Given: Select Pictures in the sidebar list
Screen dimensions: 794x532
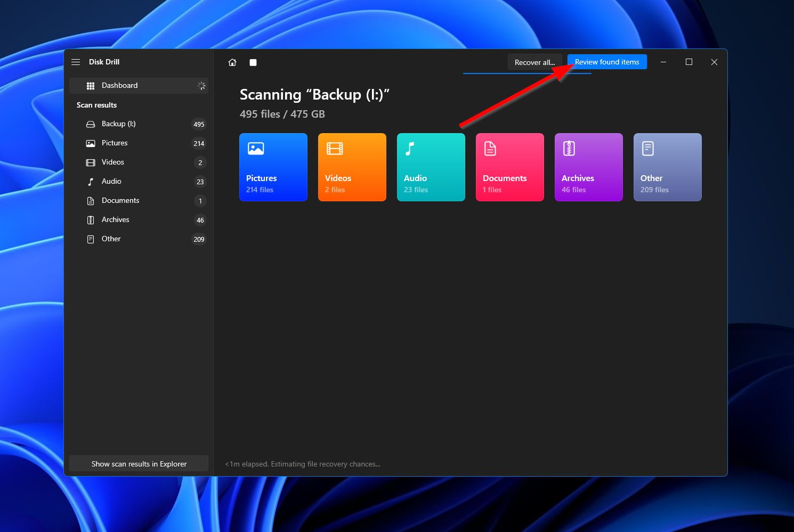Looking at the screenshot, I should [x=139, y=143].
